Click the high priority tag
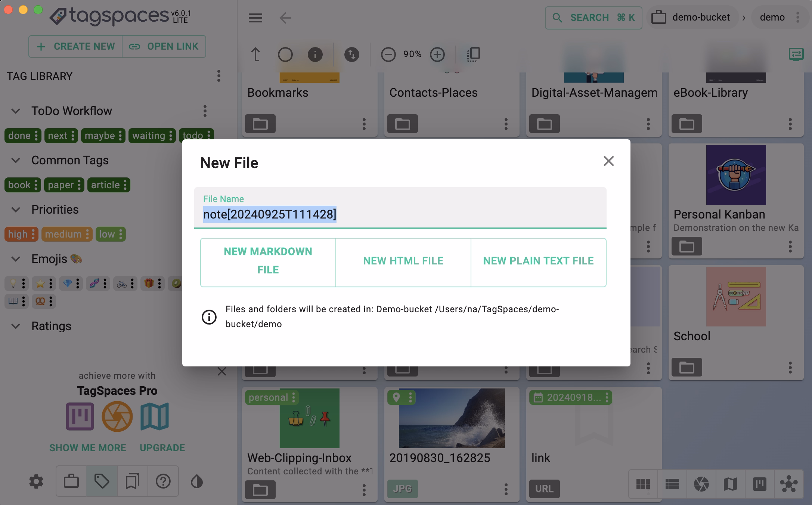 (x=21, y=234)
